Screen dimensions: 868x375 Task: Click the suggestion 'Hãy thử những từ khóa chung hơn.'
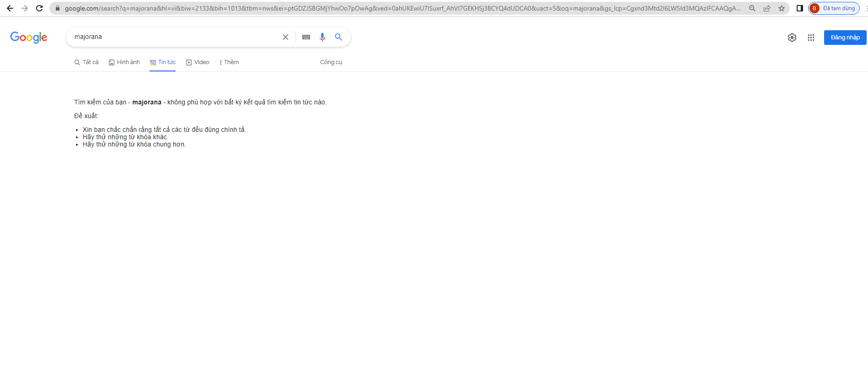pos(134,144)
